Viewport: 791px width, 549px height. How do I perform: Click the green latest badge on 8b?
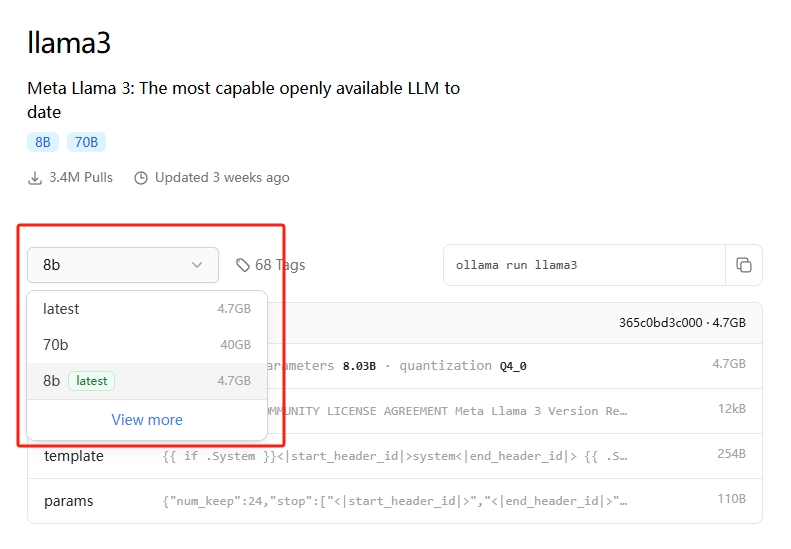click(x=91, y=381)
